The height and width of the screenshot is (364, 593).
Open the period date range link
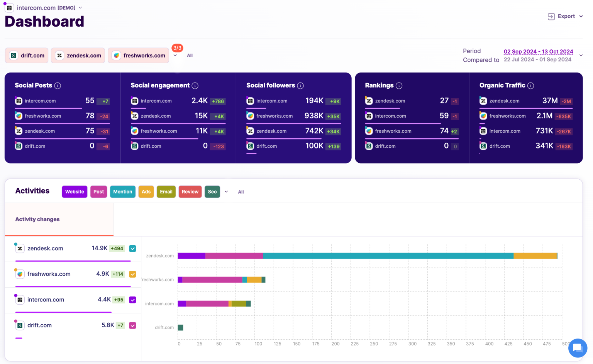[x=538, y=51]
